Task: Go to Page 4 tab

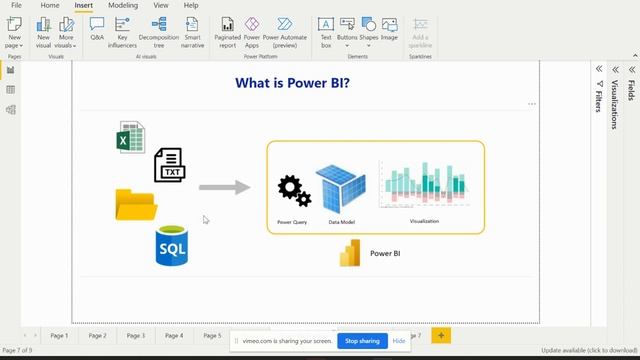Action: [x=174, y=336]
